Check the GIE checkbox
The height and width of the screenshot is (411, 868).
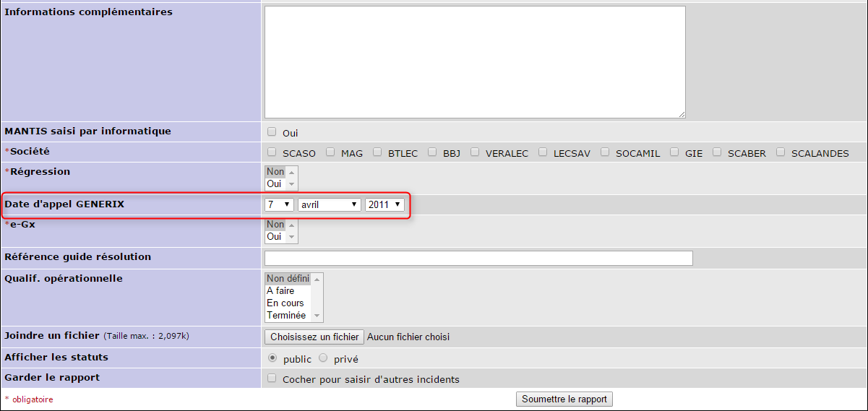pos(674,152)
